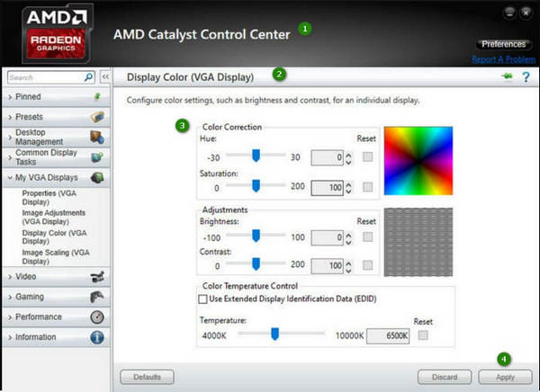The image size is (540, 392).
Task: Open Properties (VGA Display) page
Action: coord(49,198)
